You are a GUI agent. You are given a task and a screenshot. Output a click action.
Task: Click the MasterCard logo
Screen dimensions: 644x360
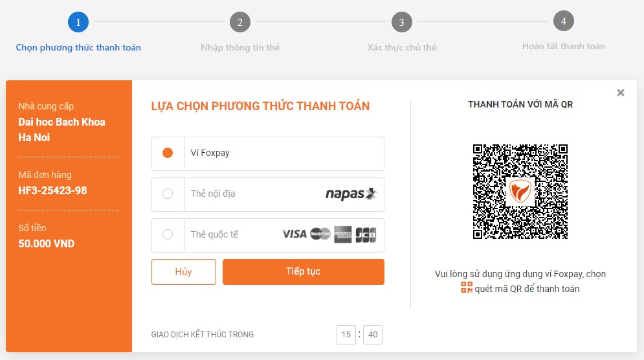point(320,234)
